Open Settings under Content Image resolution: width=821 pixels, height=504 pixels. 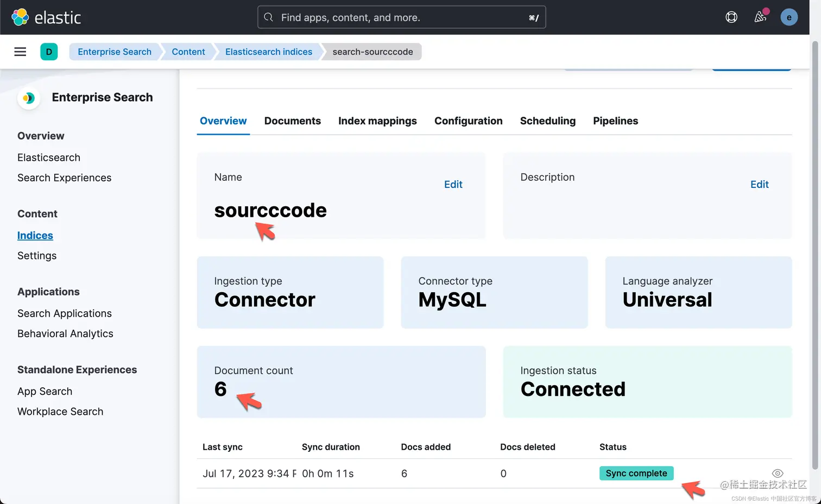[x=37, y=255]
